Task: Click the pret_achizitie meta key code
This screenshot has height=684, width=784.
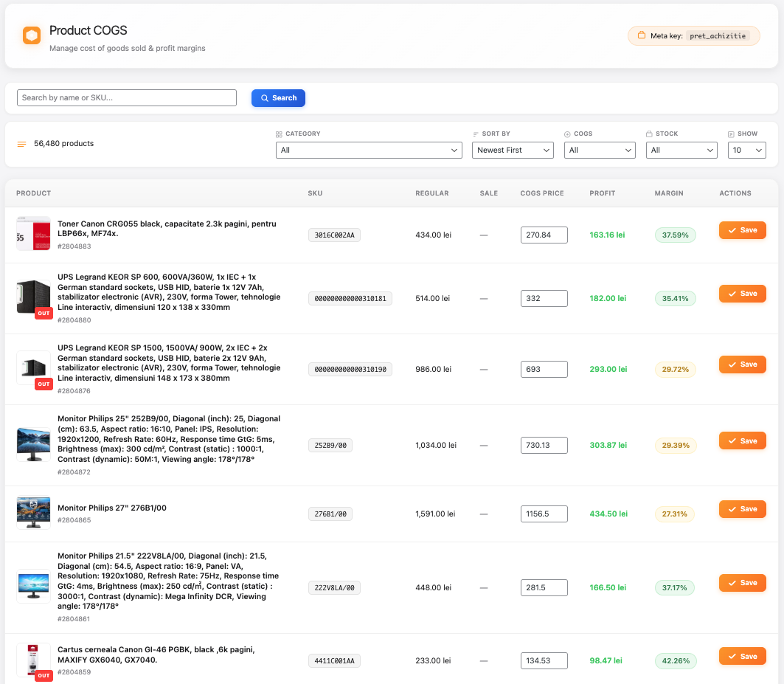Action: (718, 36)
